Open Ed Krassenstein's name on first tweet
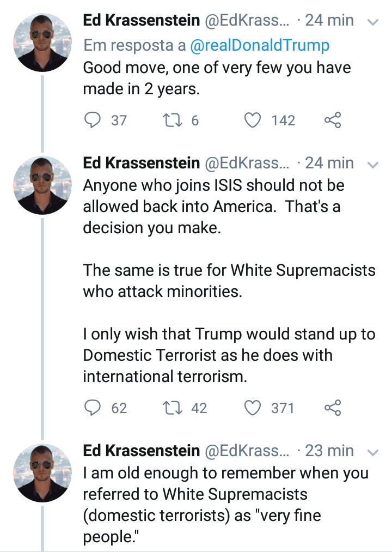Image resolution: width=392 pixels, height=552 pixels. point(142,20)
